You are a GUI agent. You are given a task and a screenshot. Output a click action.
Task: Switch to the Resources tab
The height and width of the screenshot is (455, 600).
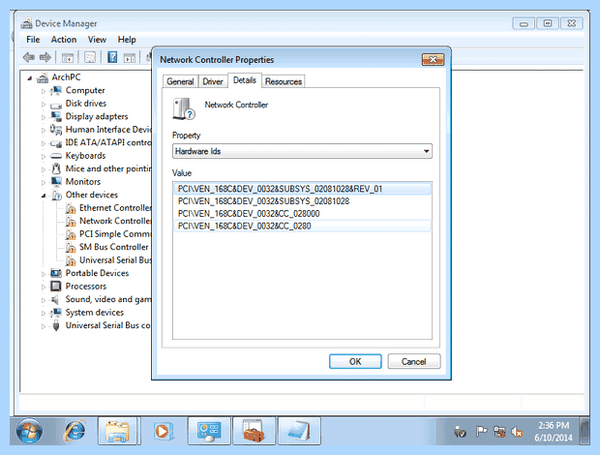283,82
